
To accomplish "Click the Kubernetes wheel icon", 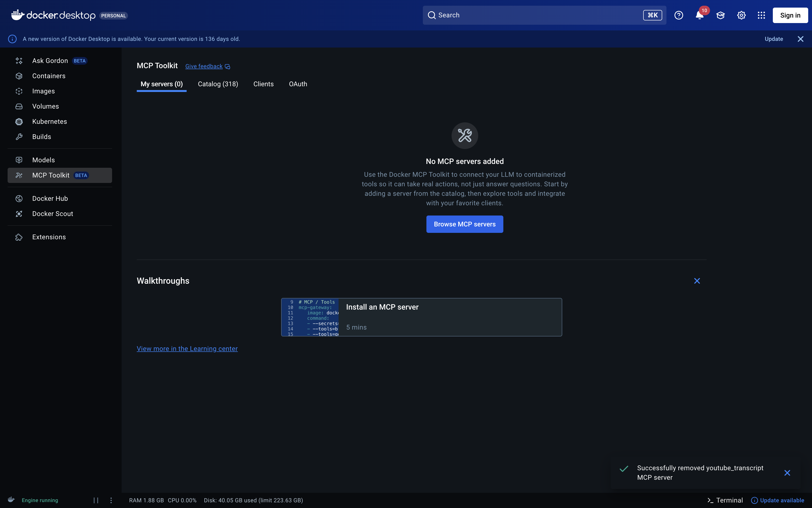I will tap(19, 122).
